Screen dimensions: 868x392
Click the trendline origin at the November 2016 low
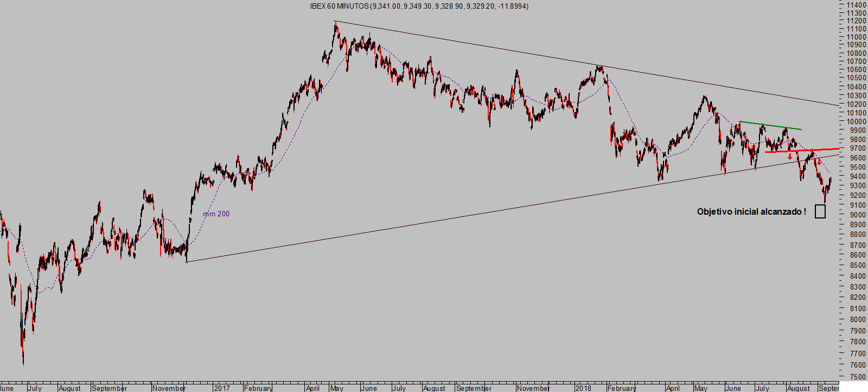tap(186, 262)
